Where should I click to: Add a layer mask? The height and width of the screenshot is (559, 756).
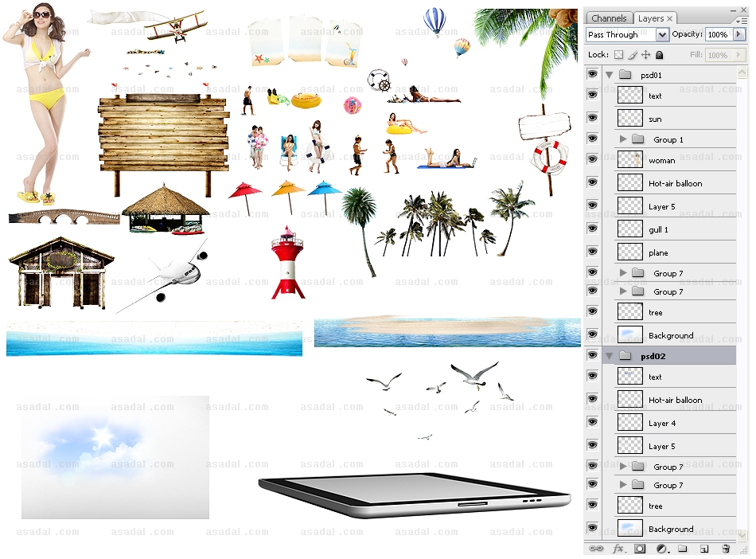tap(640, 549)
